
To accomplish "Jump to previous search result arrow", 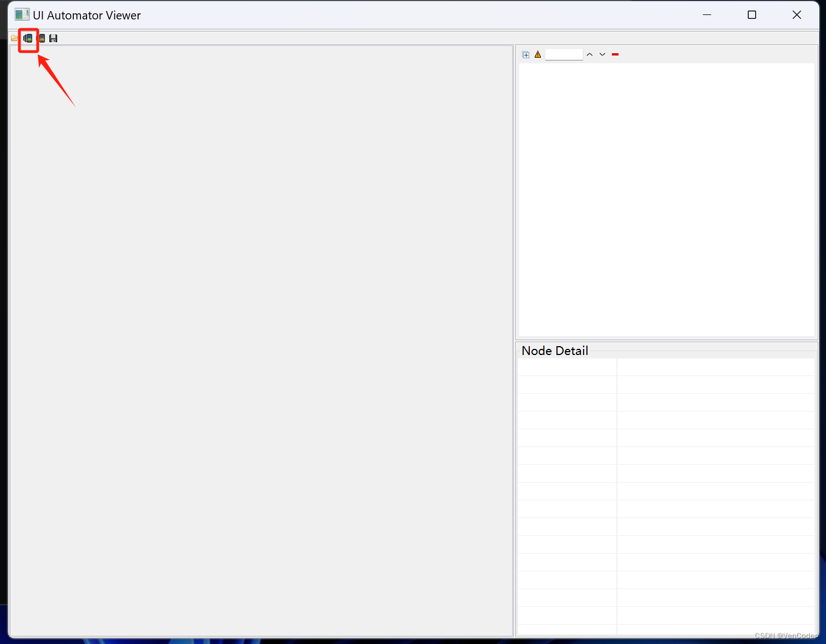I will coord(590,54).
